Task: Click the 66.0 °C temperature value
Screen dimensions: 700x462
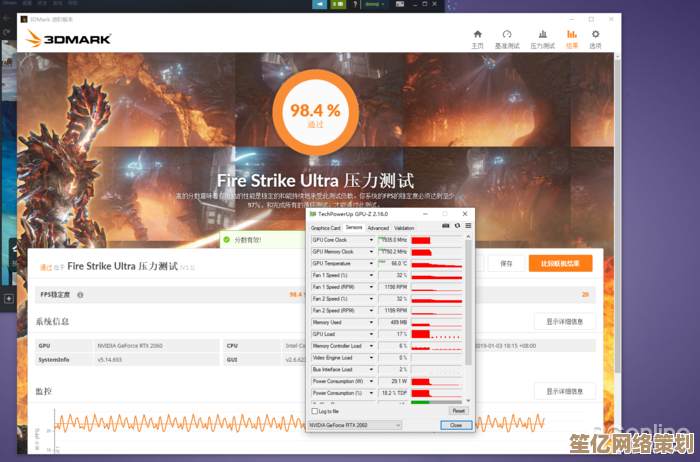Action: pyautogui.click(x=393, y=263)
